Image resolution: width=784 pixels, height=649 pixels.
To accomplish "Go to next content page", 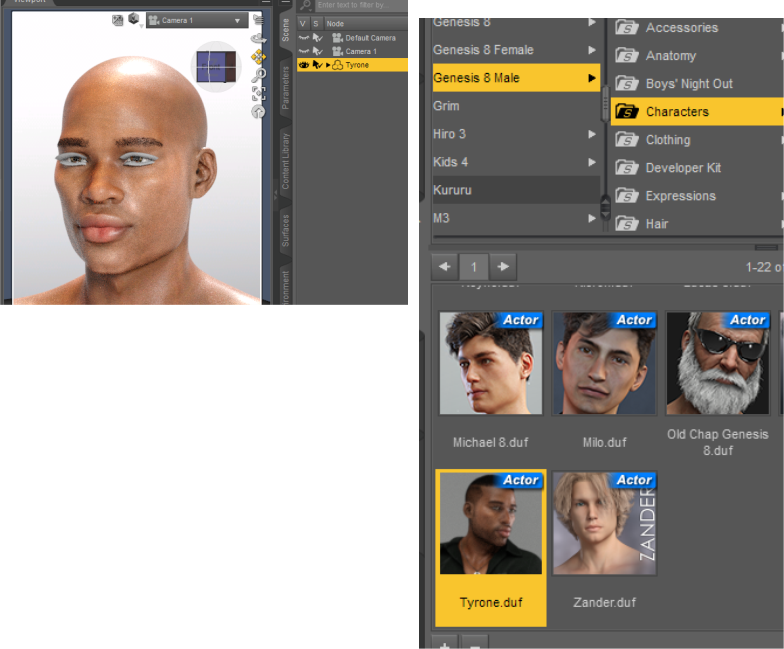I will [503, 266].
